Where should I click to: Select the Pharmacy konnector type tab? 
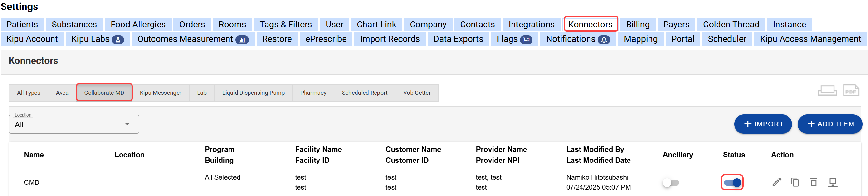pos(313,93)
